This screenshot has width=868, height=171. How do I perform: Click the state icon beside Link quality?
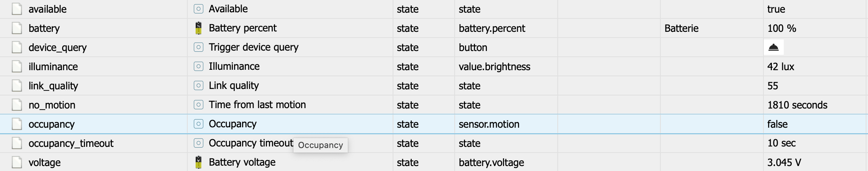click(x=198, y=85)
